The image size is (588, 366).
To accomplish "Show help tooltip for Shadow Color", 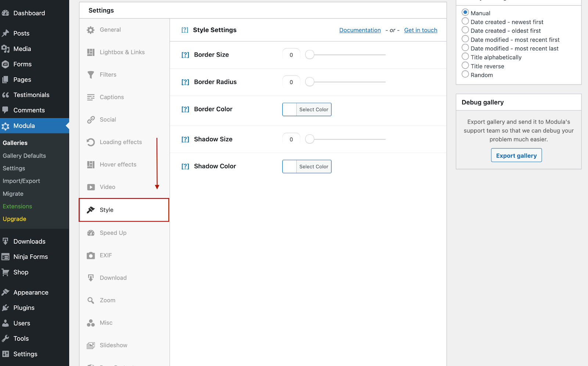I will coord(185,166).
